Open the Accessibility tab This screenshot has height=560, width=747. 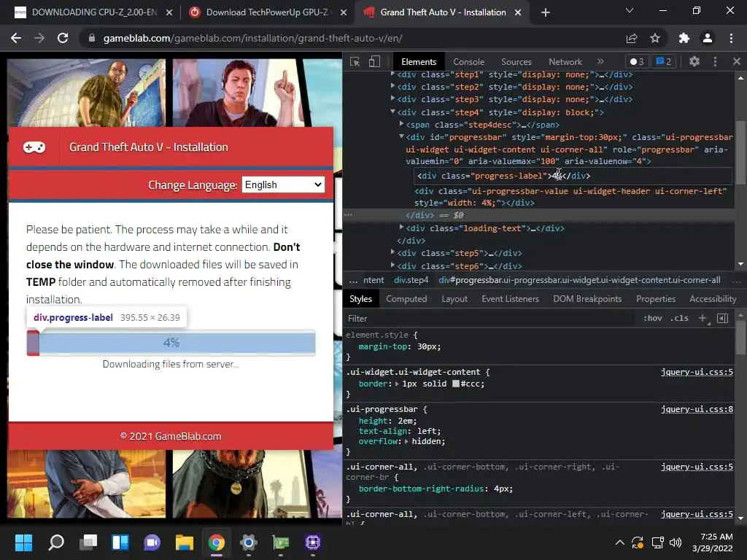tap(713, 299)
